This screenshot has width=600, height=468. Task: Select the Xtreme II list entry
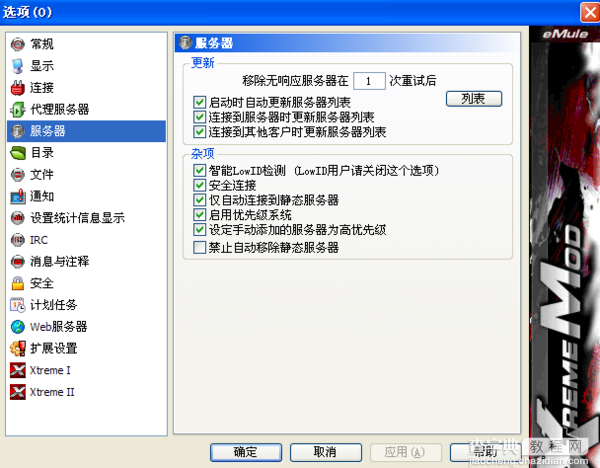(86, 392)
